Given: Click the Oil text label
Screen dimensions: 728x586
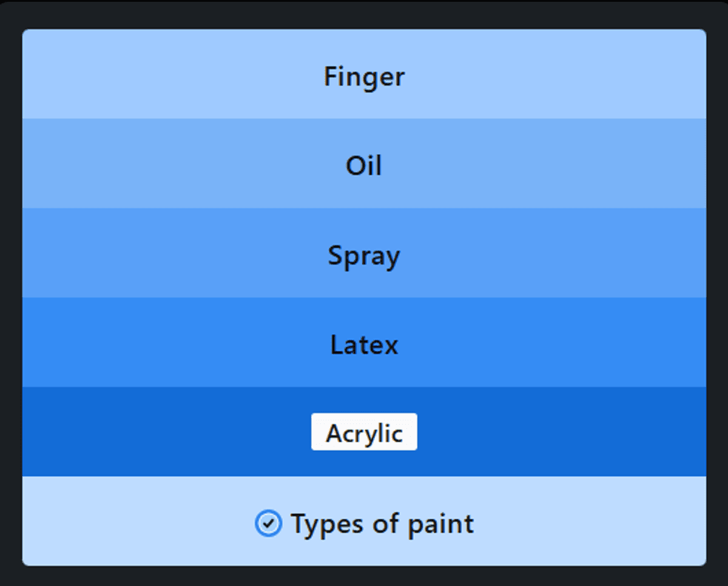Looking at the screenshot, I should 364,166.
